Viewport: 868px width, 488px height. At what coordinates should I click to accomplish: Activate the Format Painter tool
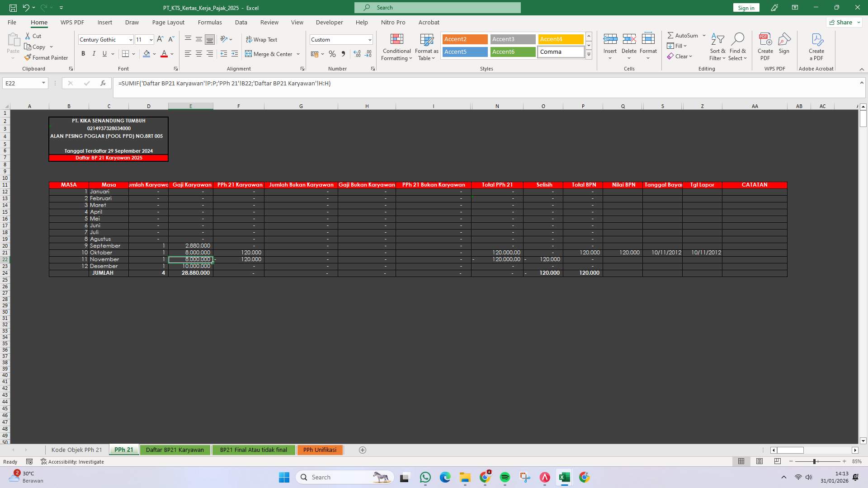tap(47, 57)
